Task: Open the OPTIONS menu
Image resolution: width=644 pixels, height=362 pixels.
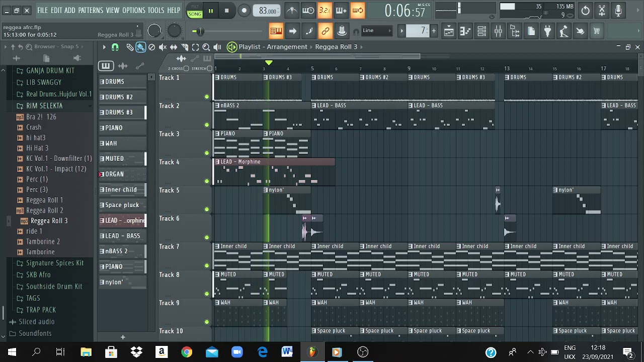Action: (134, 10)
